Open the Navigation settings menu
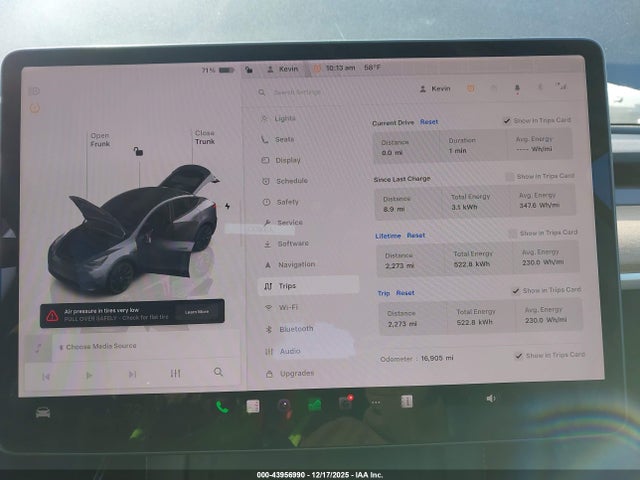The image size is (640, 480). coord(290,264)
